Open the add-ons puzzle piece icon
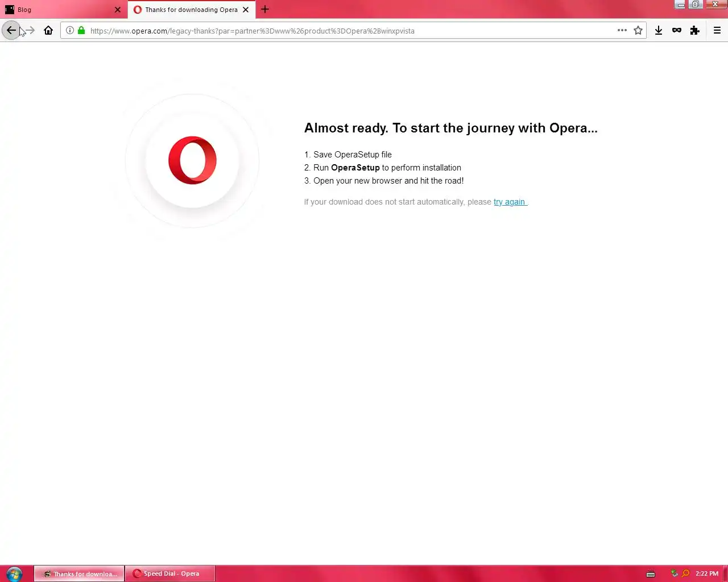 point(694,31)
